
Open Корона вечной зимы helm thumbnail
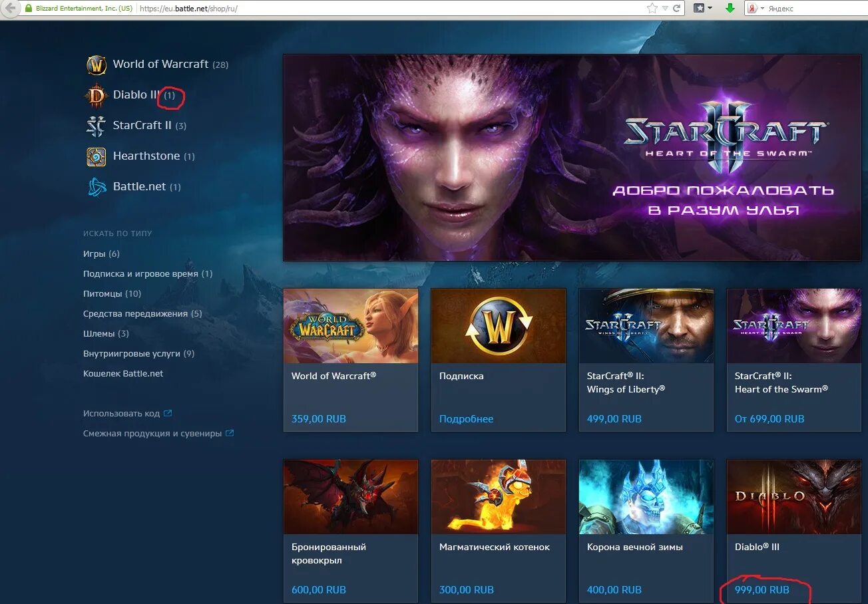646,497
